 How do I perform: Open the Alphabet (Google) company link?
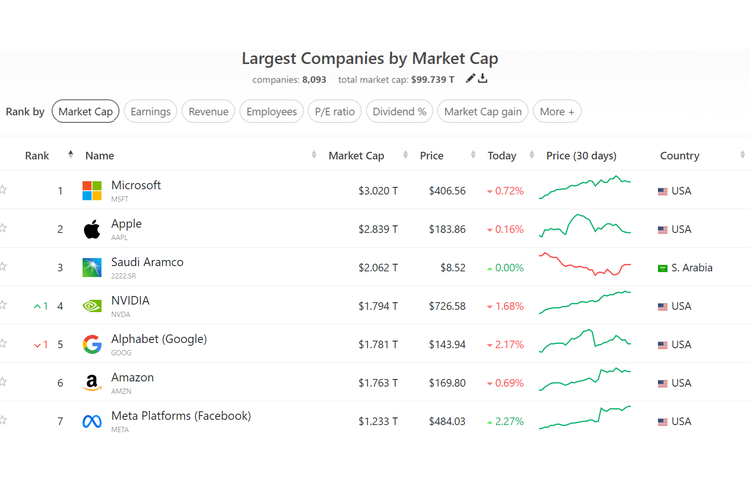pyautogui.click(x=159, y=339)
